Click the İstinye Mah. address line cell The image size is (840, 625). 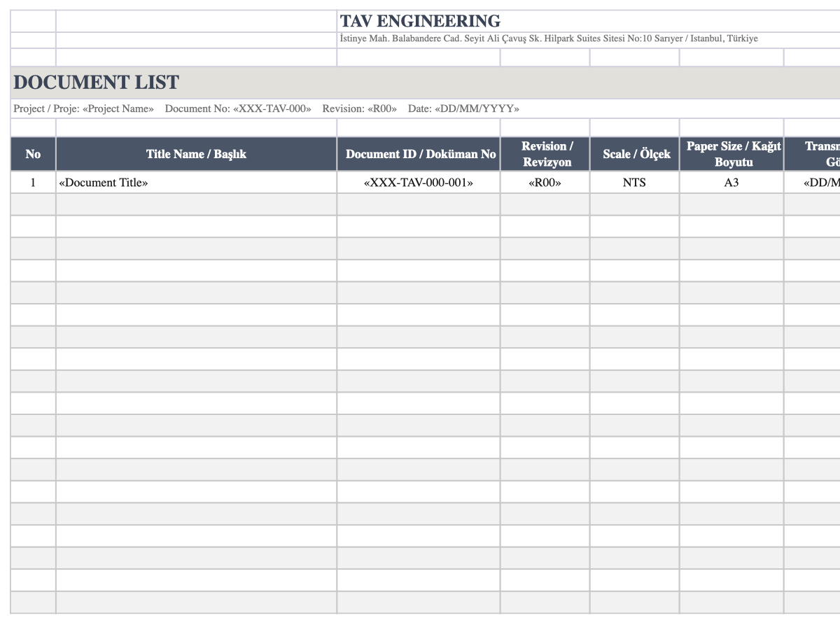588,39
